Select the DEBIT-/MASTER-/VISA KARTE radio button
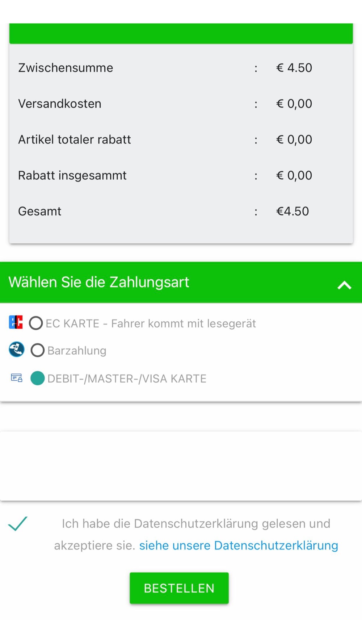The width and height of the screenshot is (362, 644). [38, 378]
